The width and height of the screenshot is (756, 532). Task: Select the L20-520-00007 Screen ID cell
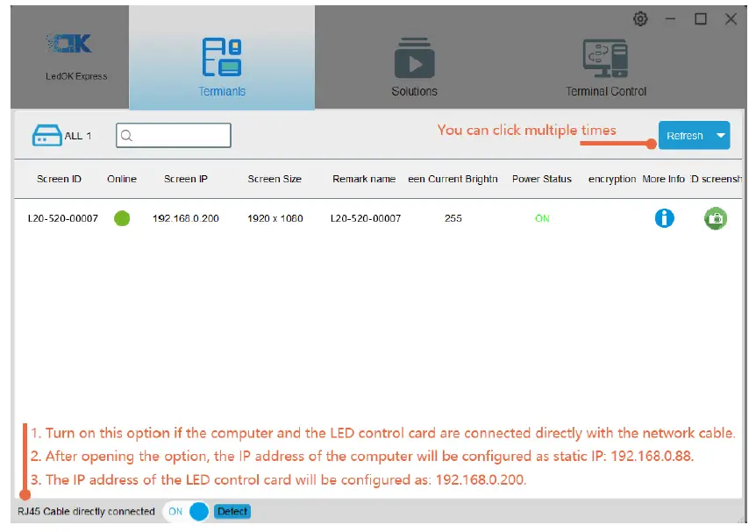(x=62, y=218)
